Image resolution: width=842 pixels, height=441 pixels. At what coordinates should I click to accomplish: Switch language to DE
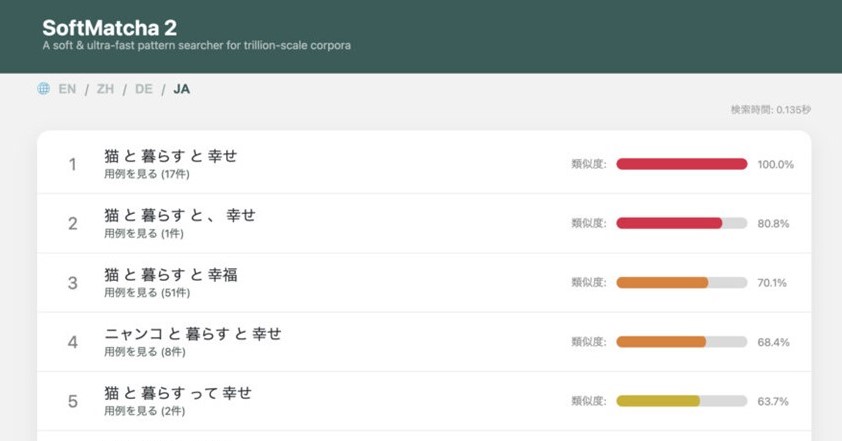tap(144, 89)
